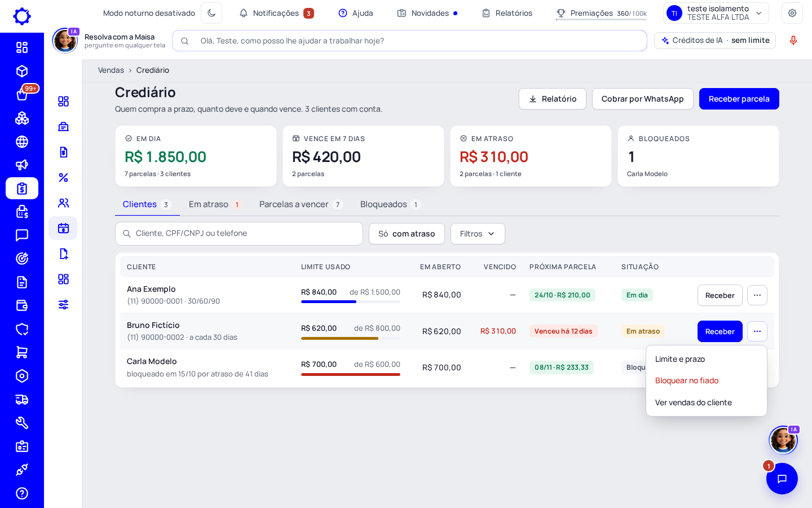Viewport: 812px width, 508px height.
Task: Open the sliders settings icon in the submenu
Action: click(63, 304)
